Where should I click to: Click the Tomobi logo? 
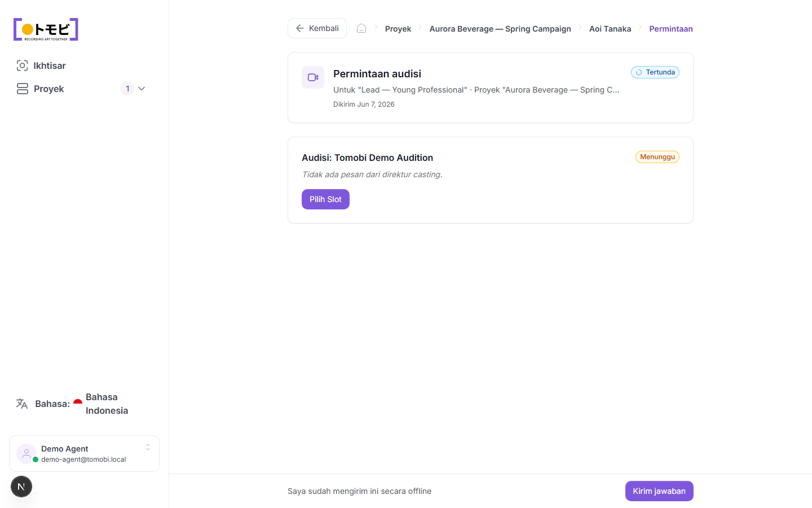pos(46,29)
